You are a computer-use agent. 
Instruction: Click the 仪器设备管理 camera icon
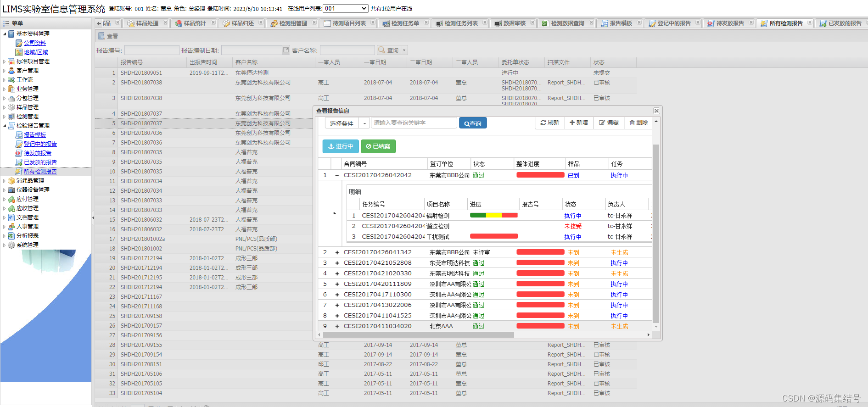coord(11,190)
